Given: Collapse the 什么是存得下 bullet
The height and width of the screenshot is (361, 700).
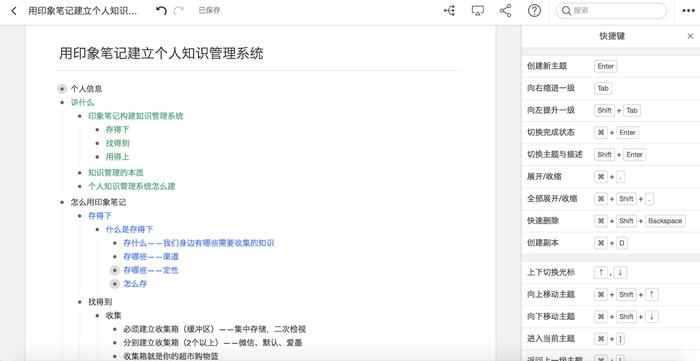Looking at the screenshot, I should (x=97, y=229).
